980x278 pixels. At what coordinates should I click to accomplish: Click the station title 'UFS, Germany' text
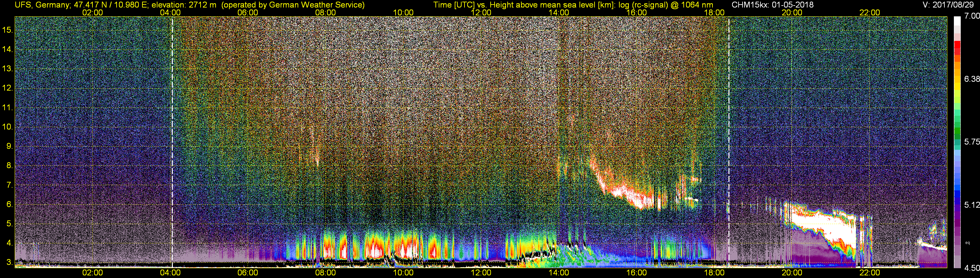(x=41, y=5)
